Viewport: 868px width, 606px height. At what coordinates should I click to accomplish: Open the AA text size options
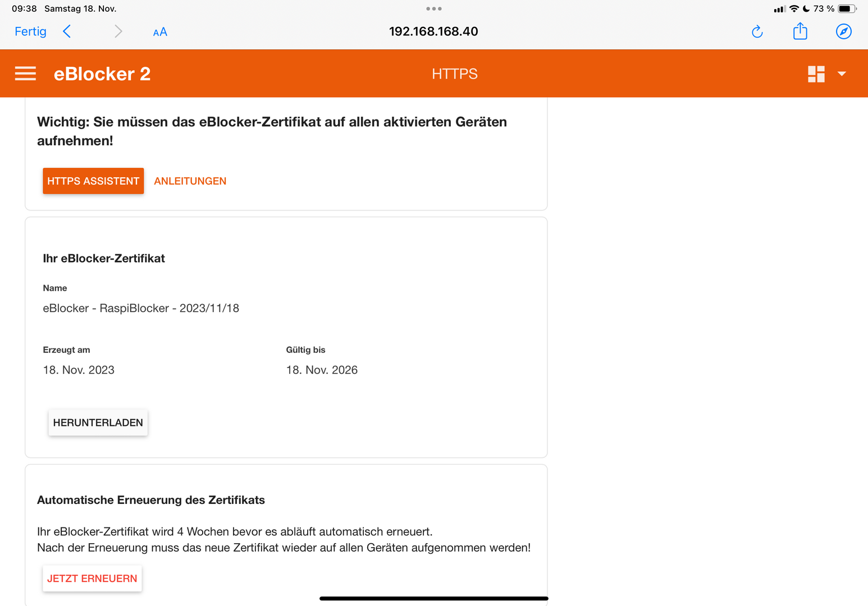pyautogui.click(x=160, y=32)
